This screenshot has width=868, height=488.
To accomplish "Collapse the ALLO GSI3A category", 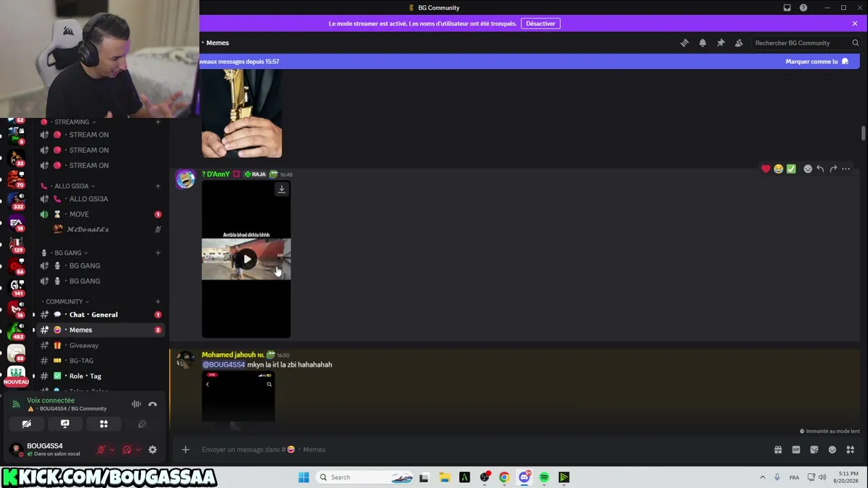I will (71, 186).
